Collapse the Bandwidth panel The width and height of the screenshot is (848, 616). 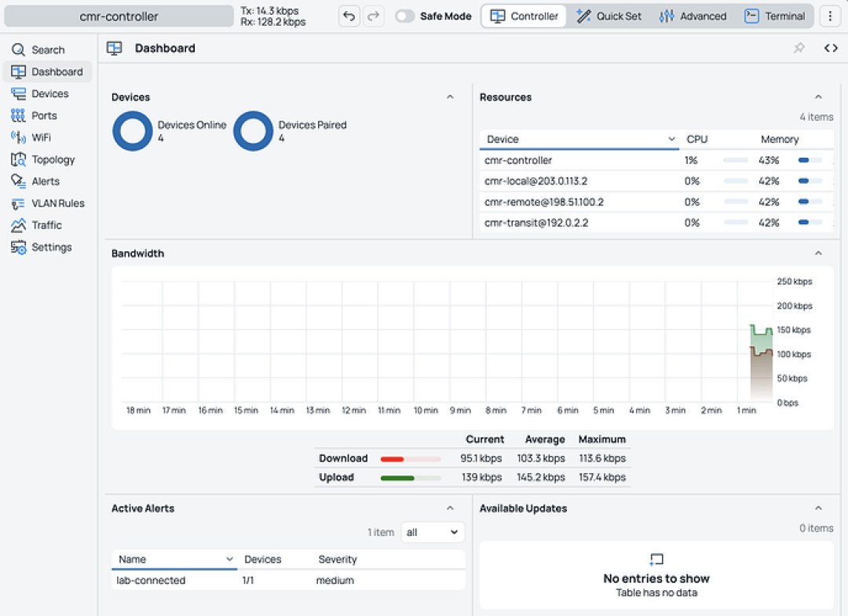(818, 253)
